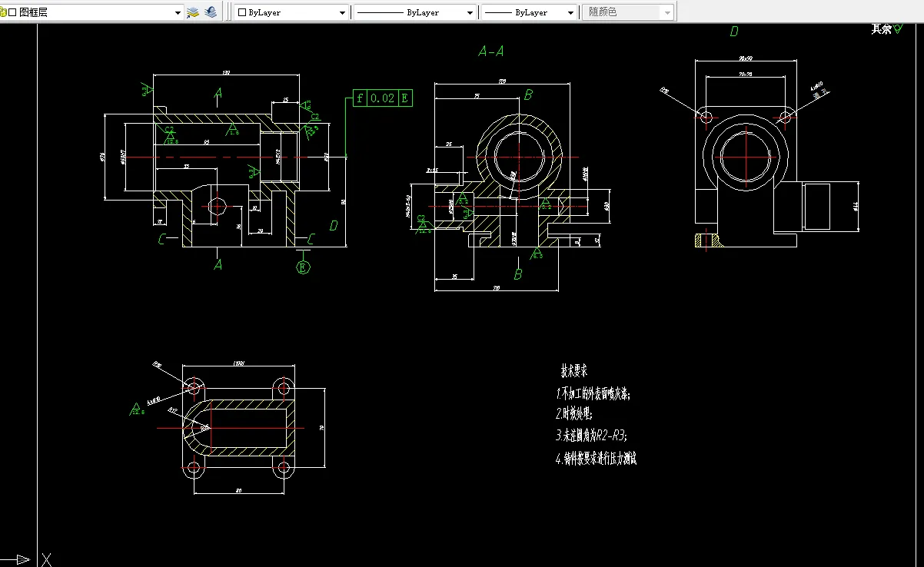Viewport: 924px width, 567px height.
Task: Select the C label right of front view
Action: pos(311,240)
